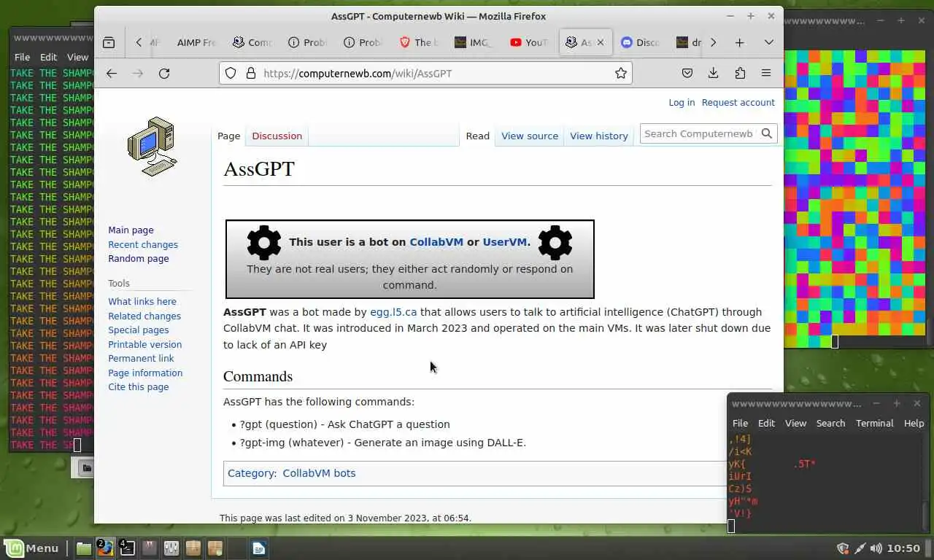
Task: Switch to the Brave 'The b' tab
Action: 418,43
